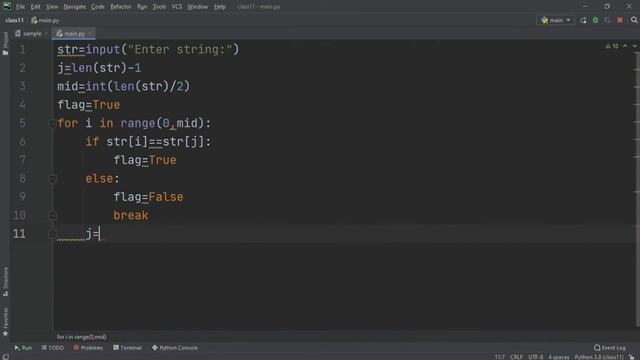This screenshot has height=360, width=640.
Task: Open the Event Log
Action: pos(610,348)
